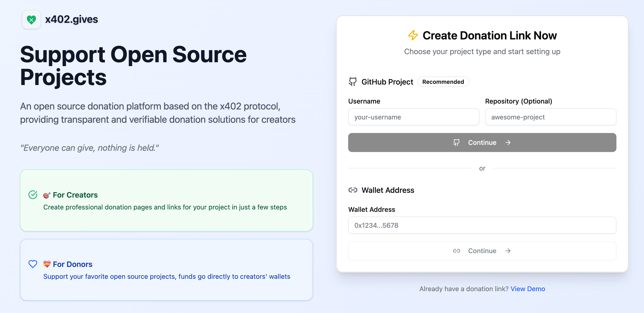Click the target emoji next to For Creators

[47, 195]
